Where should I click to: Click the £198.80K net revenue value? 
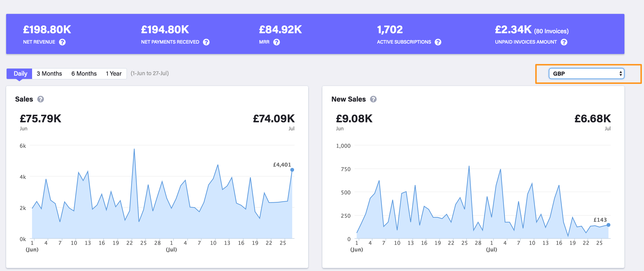click(47, 30)
